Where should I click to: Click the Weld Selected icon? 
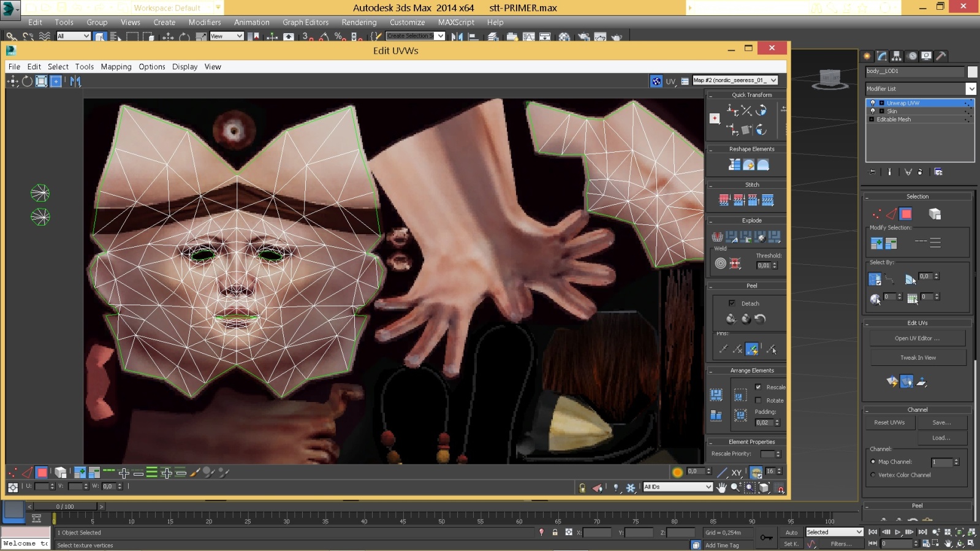click(735, 263)
